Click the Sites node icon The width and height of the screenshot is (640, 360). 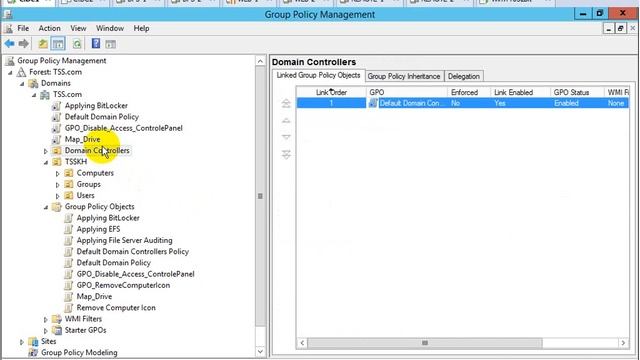click(33, 342)
